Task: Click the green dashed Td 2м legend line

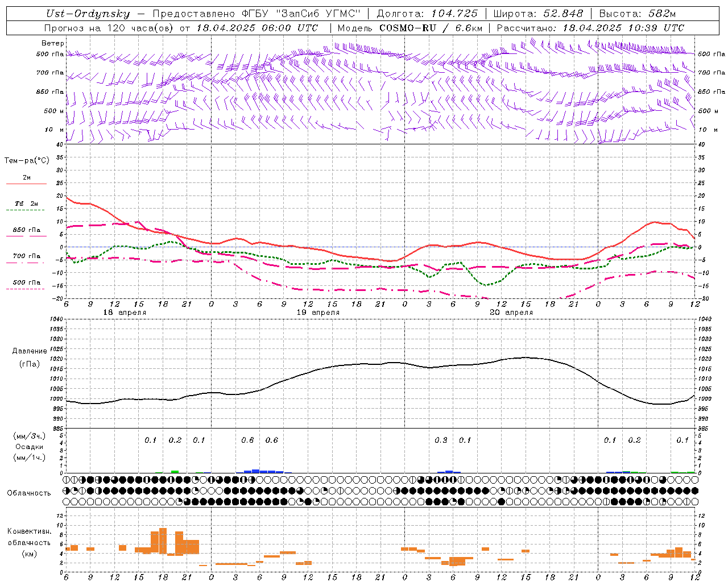Action: 26,210
